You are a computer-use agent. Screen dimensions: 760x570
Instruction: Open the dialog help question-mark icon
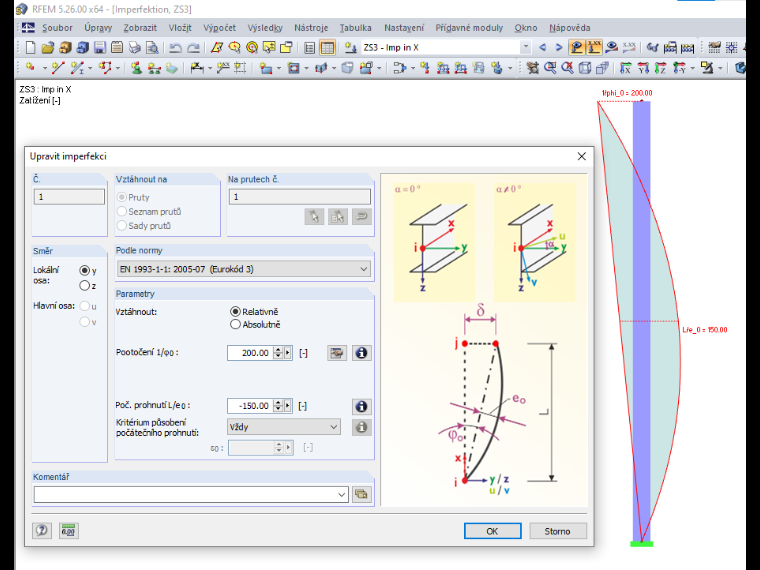[x=42, y=530]
